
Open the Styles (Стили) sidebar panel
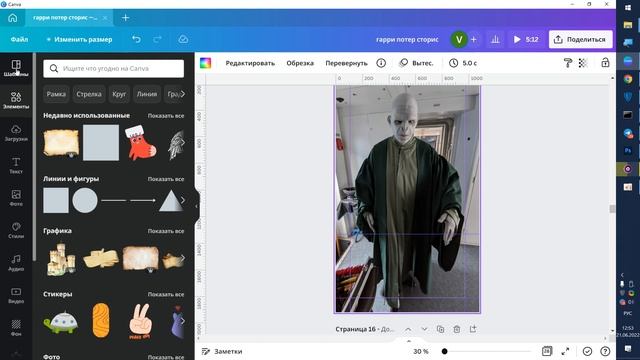[x=16, y=230]
